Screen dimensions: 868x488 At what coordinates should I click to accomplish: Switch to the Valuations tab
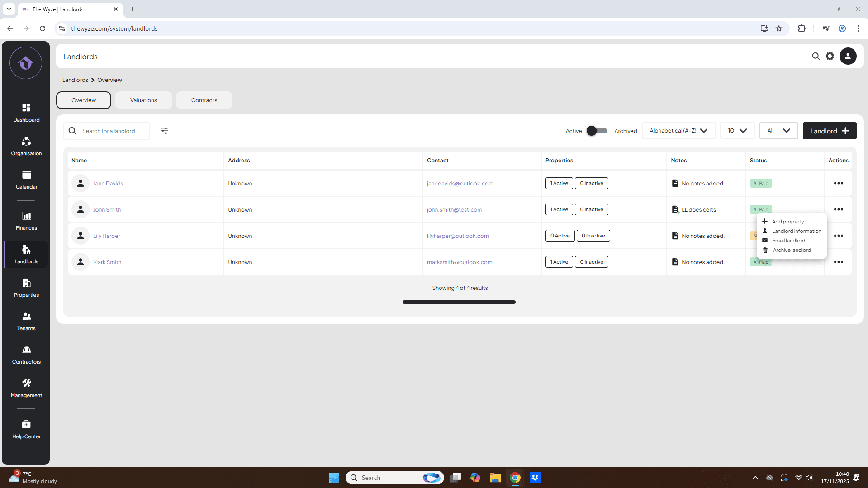pos(143,100)
